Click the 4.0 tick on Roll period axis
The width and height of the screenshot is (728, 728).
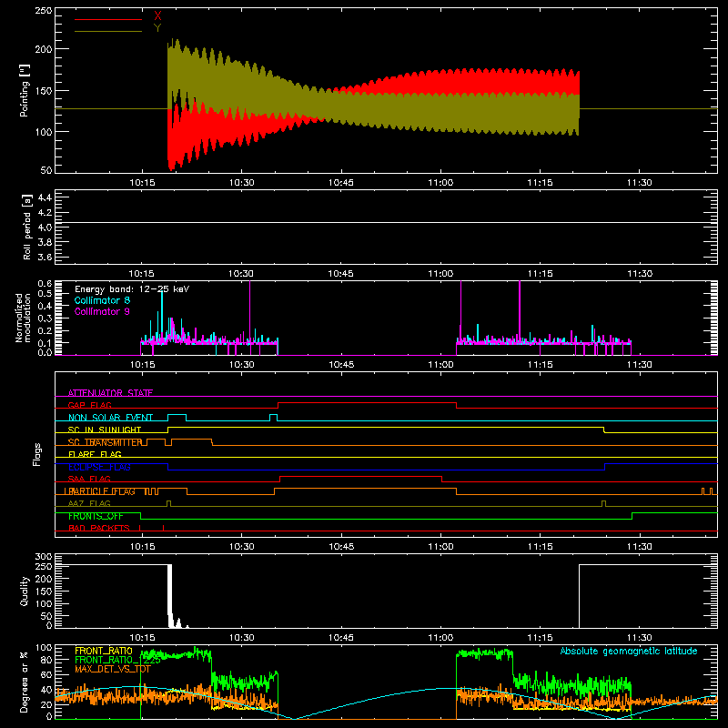click(x=45, y=227)
